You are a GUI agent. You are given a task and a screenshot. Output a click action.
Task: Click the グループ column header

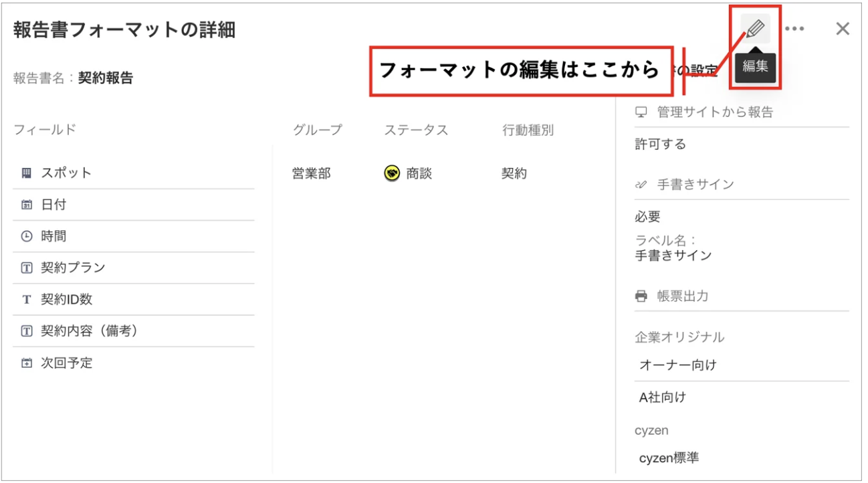[x=317, y=130]
